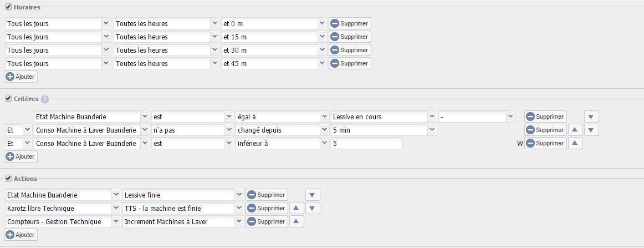This screenshot has height=248, width=644.
Task: Move the 'inférieur à' criterion row up
Action: pyautogui.click(x=575, y=143)
